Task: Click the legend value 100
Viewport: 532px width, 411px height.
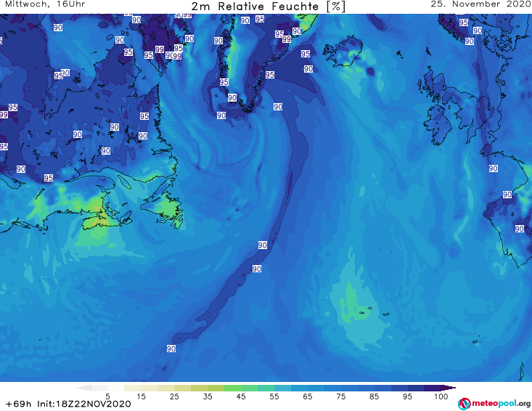Action: tap(441, 396)
